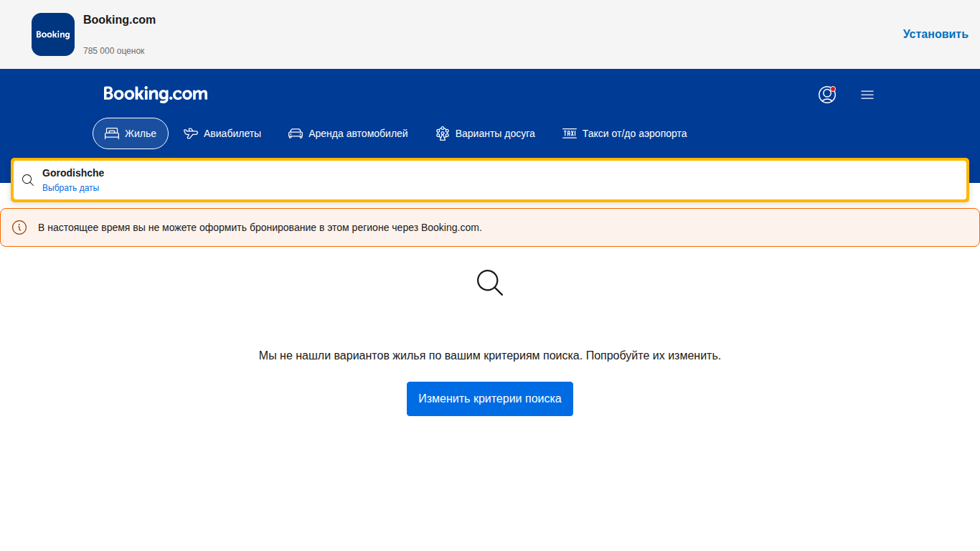Click the Booking app icon in the install banner

[53, 34]
